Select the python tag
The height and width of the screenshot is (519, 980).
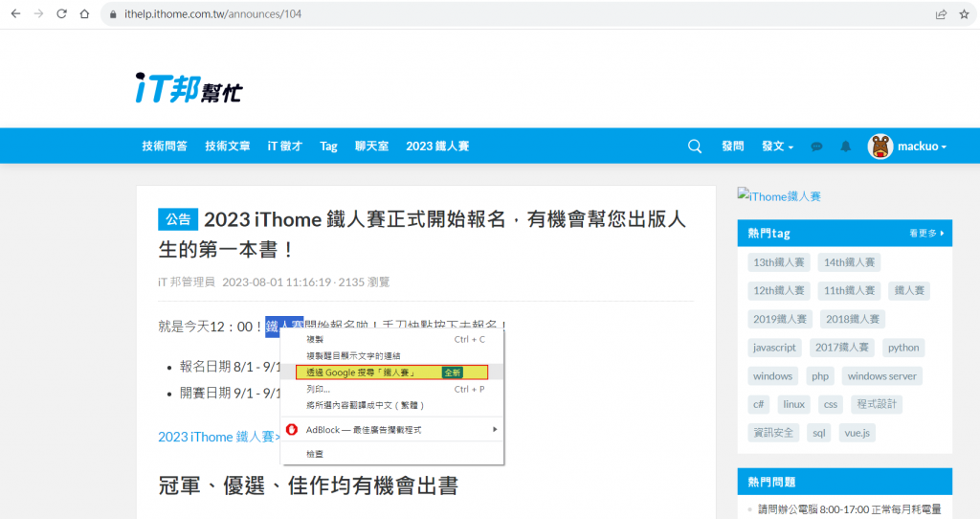[x=903, y=348]
